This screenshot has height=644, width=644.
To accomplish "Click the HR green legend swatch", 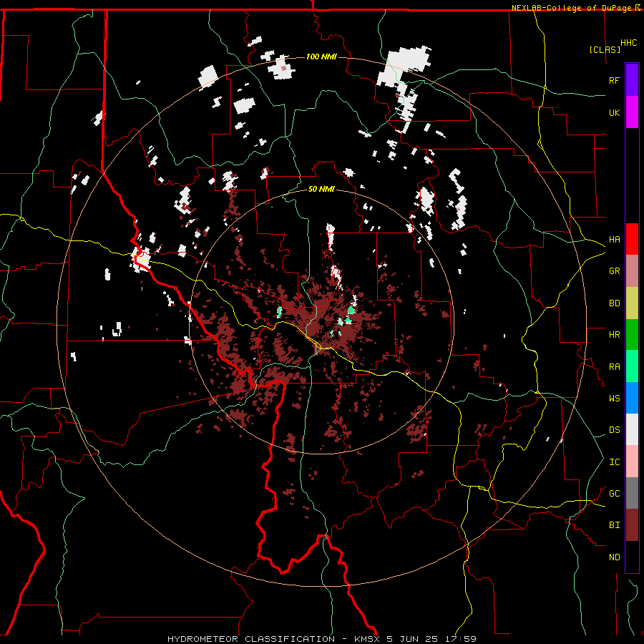I will coord(632,334).
